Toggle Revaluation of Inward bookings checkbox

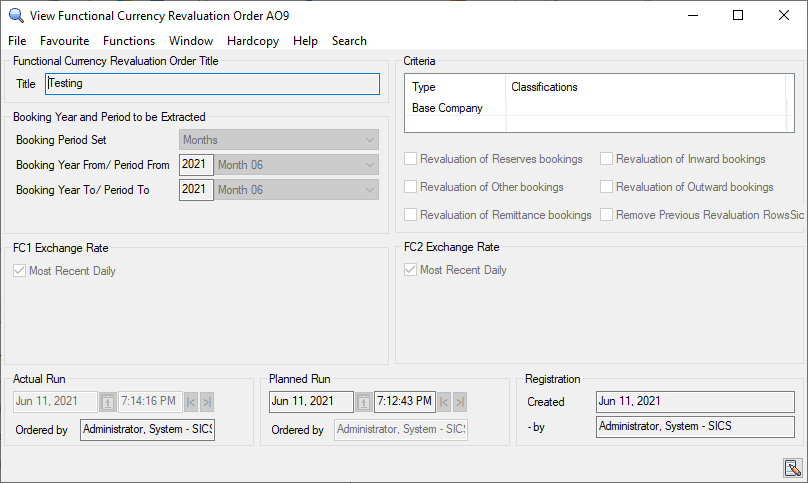(x=607, y=159)
